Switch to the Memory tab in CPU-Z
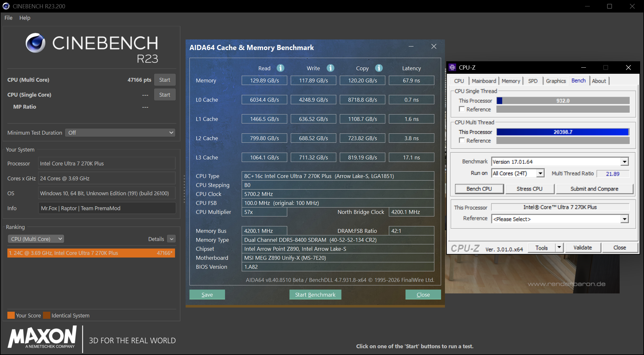 coord(511,81)
